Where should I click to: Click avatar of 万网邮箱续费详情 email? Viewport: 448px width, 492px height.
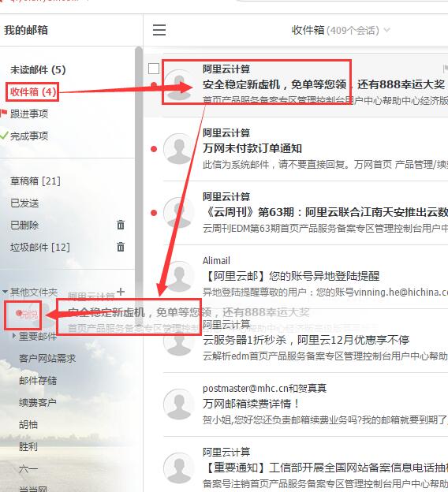coord(178,404)
